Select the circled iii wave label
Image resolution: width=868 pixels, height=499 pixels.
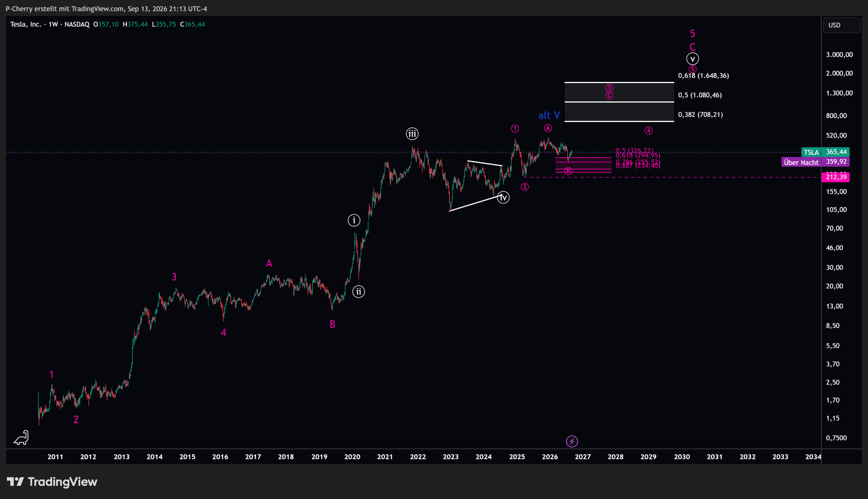click(x=412, y=134)
